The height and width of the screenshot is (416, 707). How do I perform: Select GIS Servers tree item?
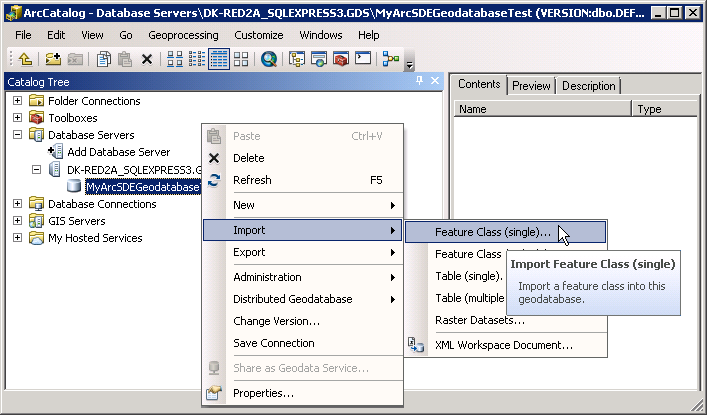77,221
